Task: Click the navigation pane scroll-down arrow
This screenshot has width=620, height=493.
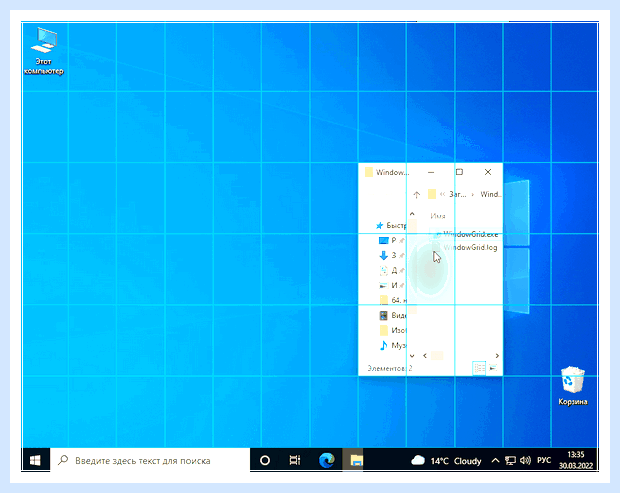Action: [412, 356]
